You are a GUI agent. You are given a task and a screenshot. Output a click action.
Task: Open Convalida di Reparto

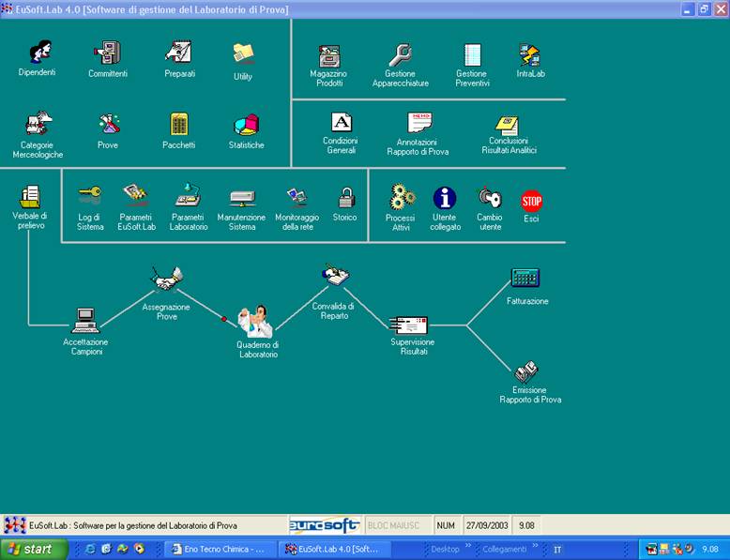tap(336, 275)
